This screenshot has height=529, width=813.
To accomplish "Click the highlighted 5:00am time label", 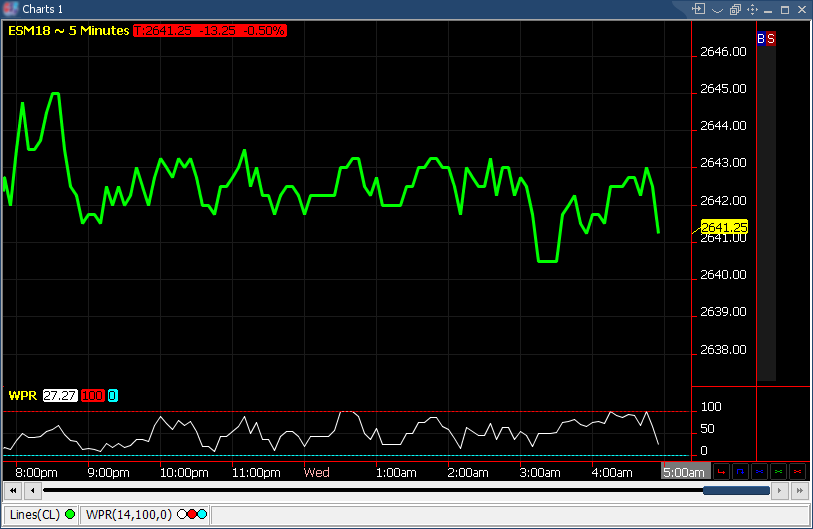I will point(684,472).
